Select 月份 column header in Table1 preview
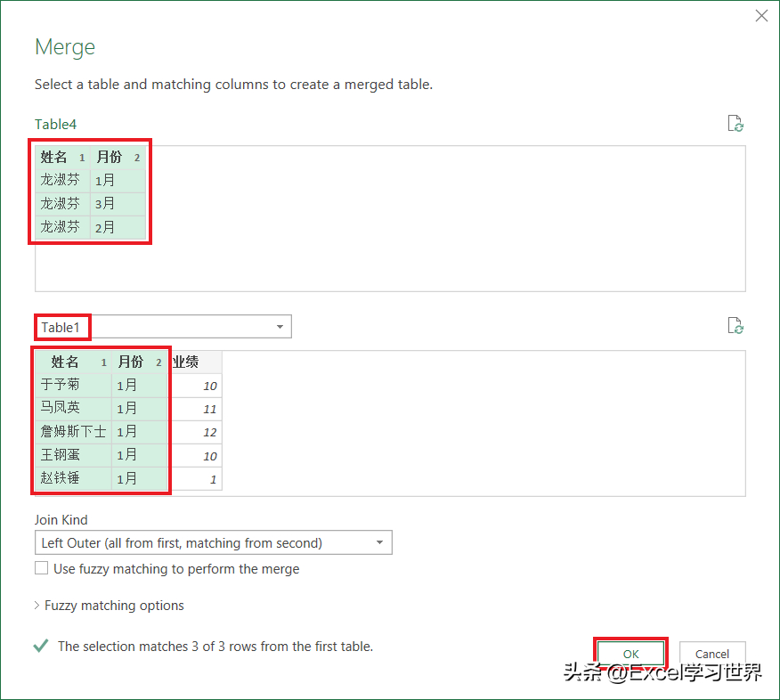 point(139,362)
